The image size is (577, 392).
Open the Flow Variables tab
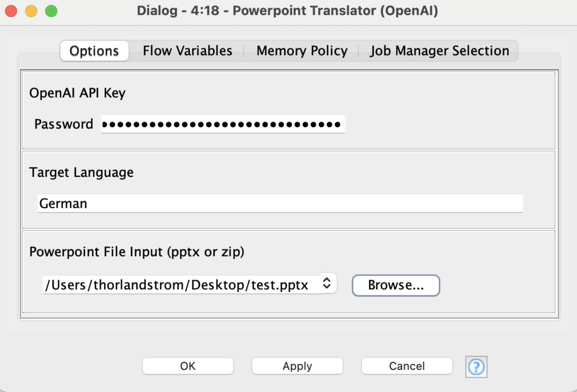[187, 51]
